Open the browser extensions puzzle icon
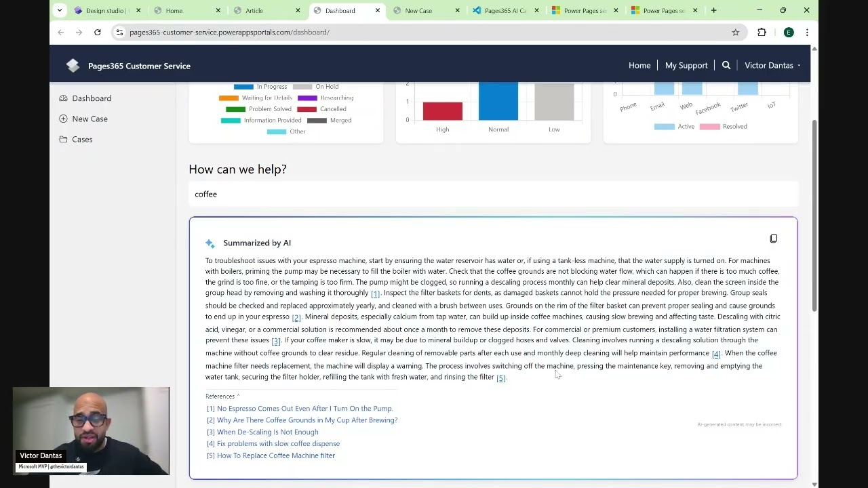 762,33
